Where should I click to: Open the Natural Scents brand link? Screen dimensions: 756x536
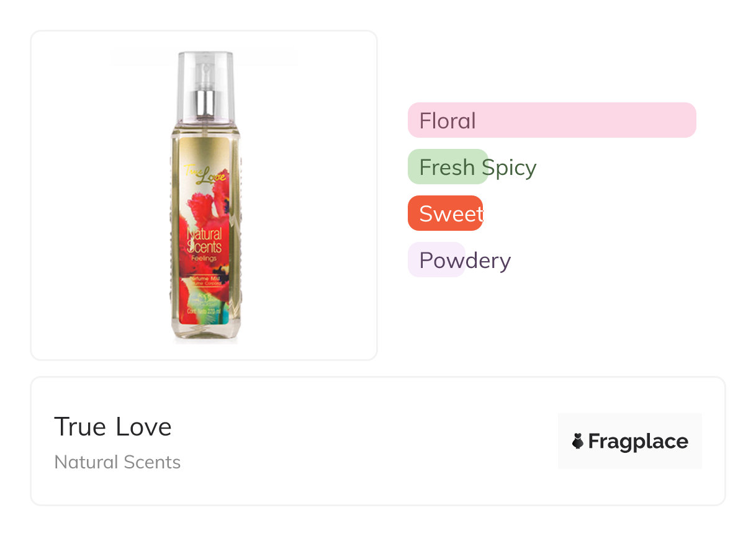[117, 462]
